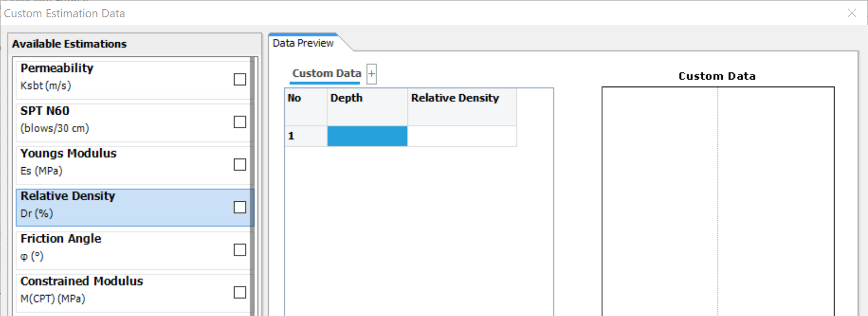Close the Custom Estimation Data dialog
This screenshot has height=316, width=868.
pyautogui.click(x=852, y=13)
